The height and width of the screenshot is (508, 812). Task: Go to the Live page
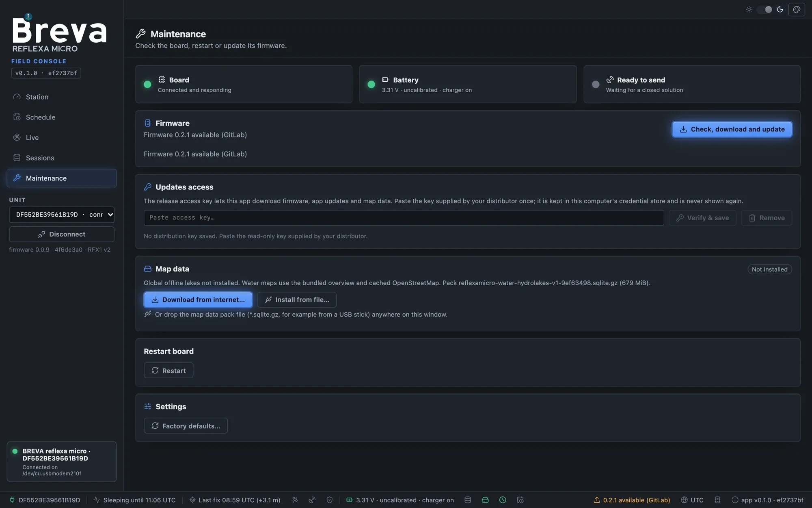62,137
